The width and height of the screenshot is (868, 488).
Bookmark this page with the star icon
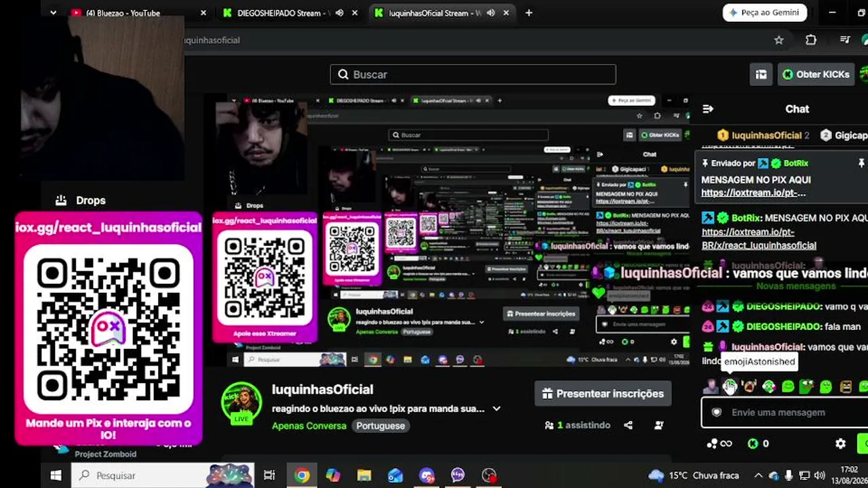click(779, 40)
